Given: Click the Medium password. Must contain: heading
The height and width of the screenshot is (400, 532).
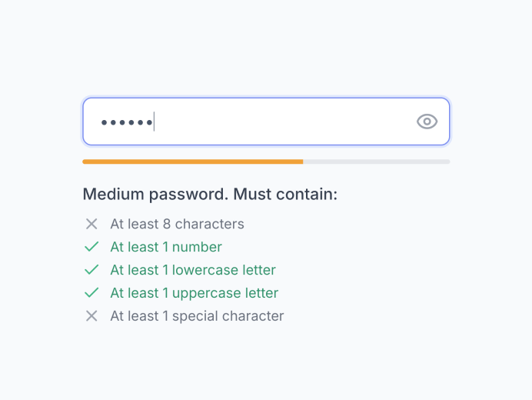Looking at the screenshot, I should (x=210, y=194).
